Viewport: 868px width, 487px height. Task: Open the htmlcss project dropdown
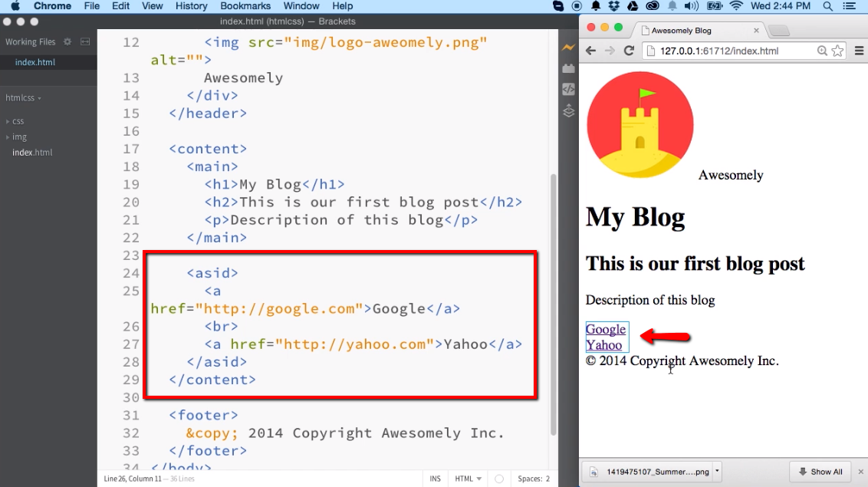click(x=23, y=98)
